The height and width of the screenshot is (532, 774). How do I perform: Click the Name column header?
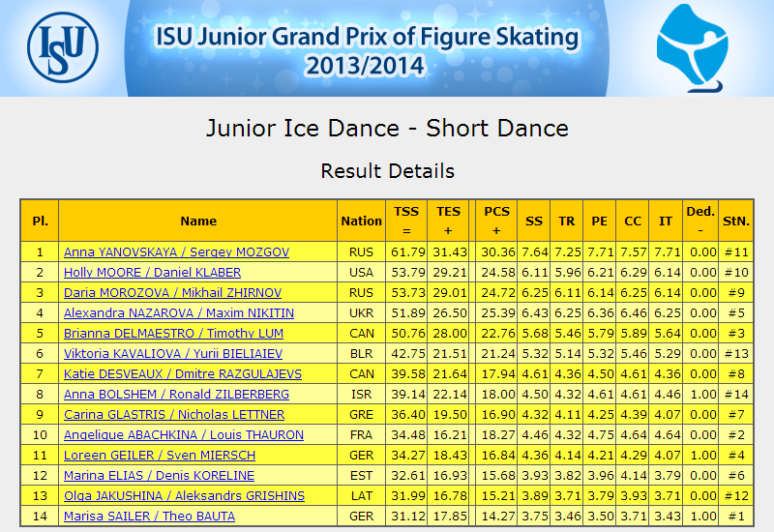tap(198, 221)
